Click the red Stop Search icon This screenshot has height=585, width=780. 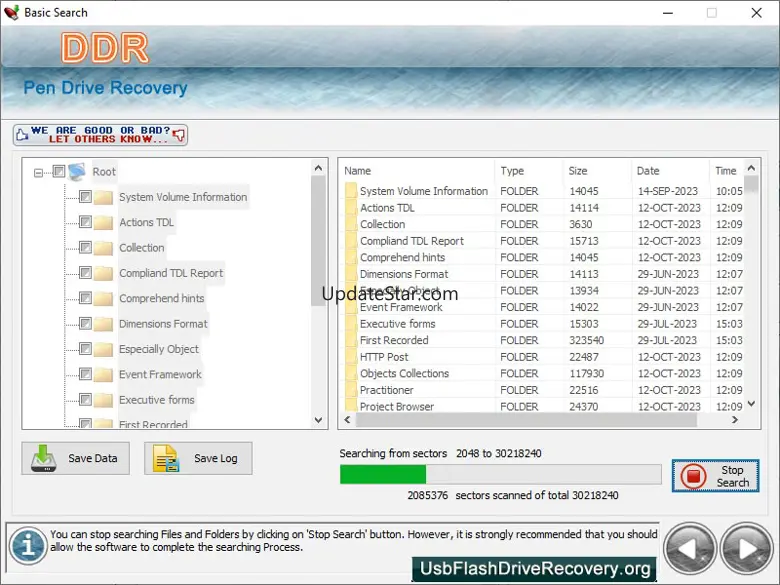[x=693, y=476]
